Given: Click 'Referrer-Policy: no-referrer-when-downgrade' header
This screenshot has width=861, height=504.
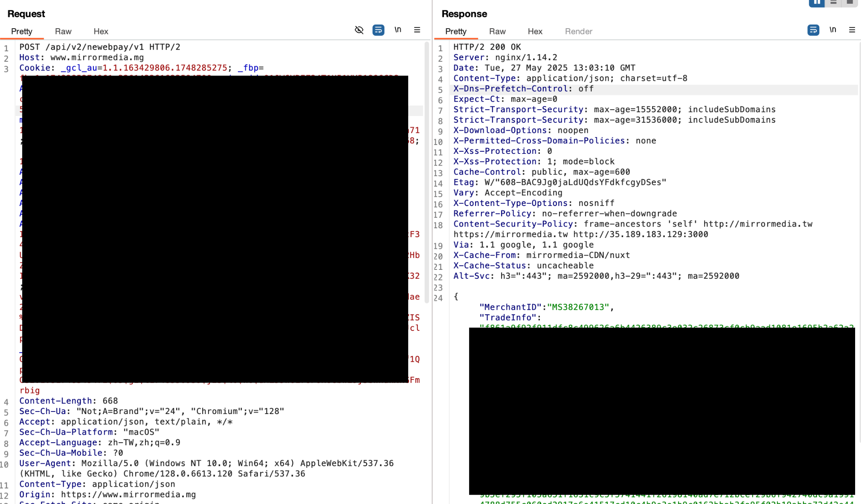Looking at the screenshot, I should click(x=565, y=214).
